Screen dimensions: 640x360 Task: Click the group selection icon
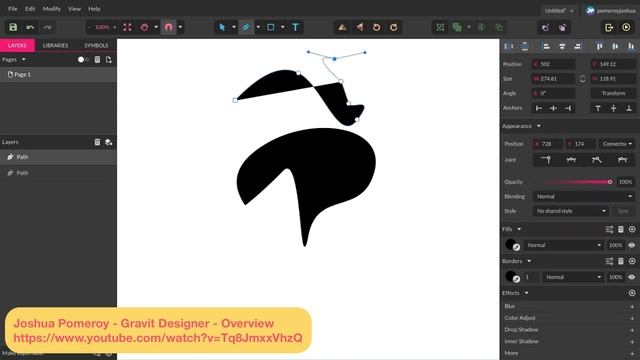click(440, 27)
